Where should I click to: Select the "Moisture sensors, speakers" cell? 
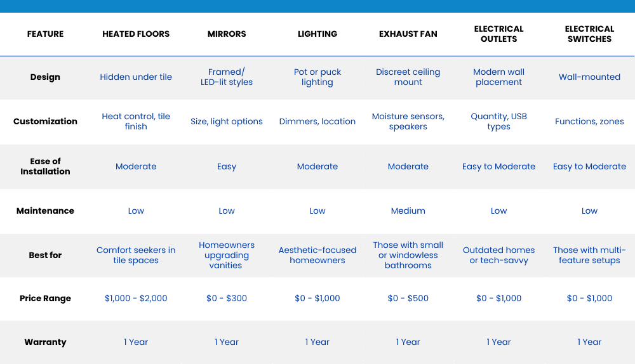408,122
